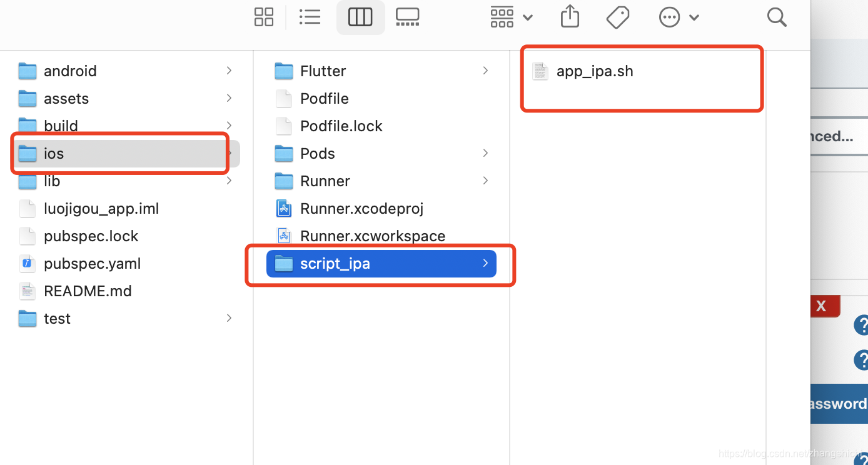
Task: Select Podfile.lock in the middle column
Action: coord(341,126)
